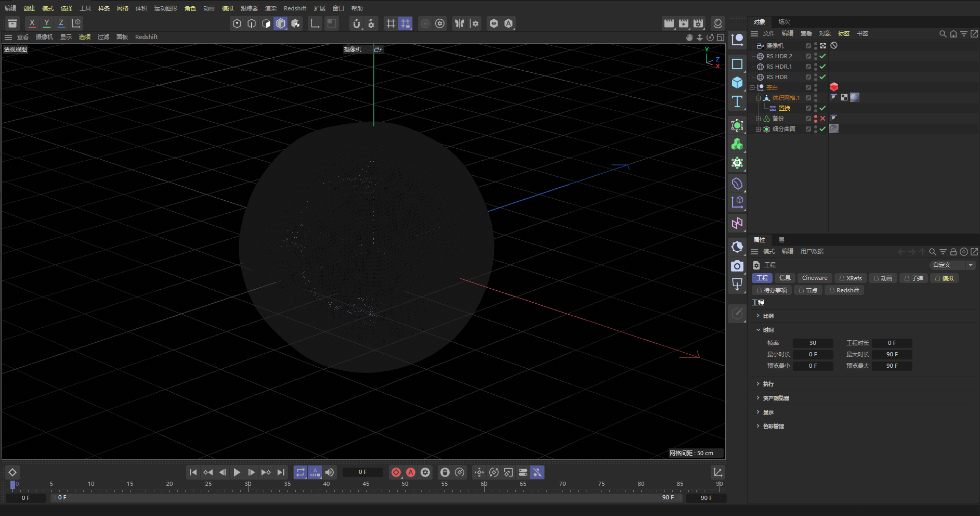Toggle Y axis lock in toolbar
The height and width of the screenshot is (516, 980).
click(x=47, y=23)
